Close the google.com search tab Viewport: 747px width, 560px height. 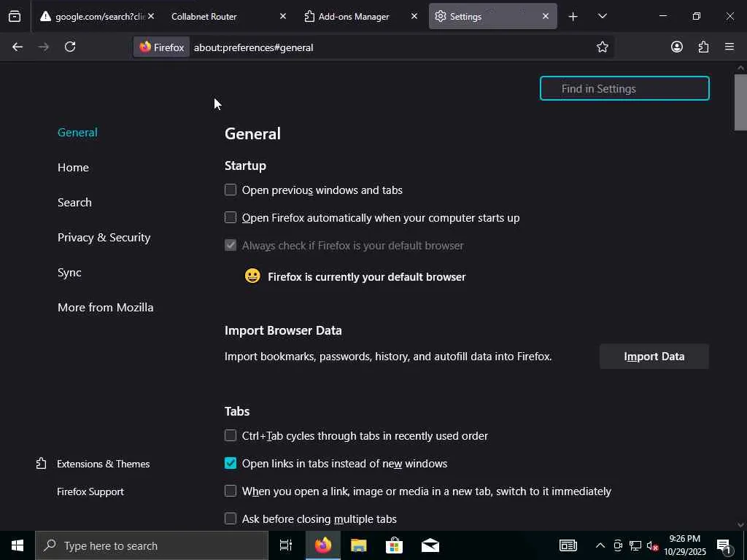coord(151,16)
